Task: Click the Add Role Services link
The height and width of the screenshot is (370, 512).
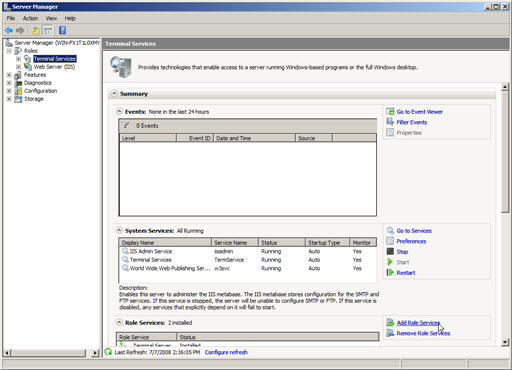Action: 418,323
